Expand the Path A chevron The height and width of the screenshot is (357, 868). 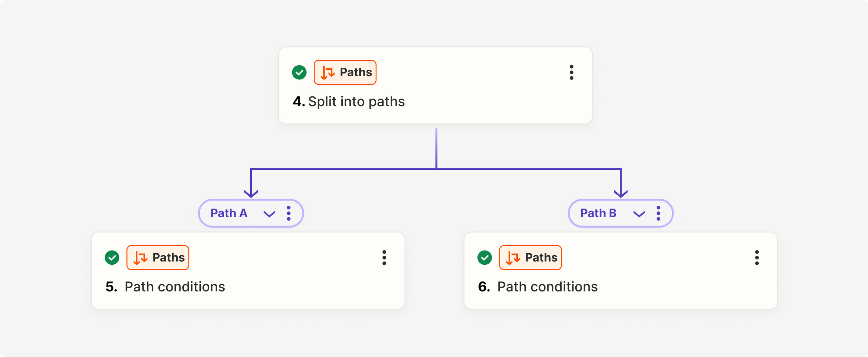point(269,214)
